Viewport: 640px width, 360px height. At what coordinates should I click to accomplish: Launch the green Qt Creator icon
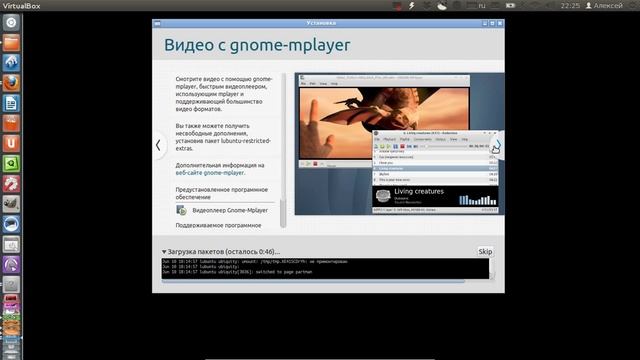(x=11, y=164)
